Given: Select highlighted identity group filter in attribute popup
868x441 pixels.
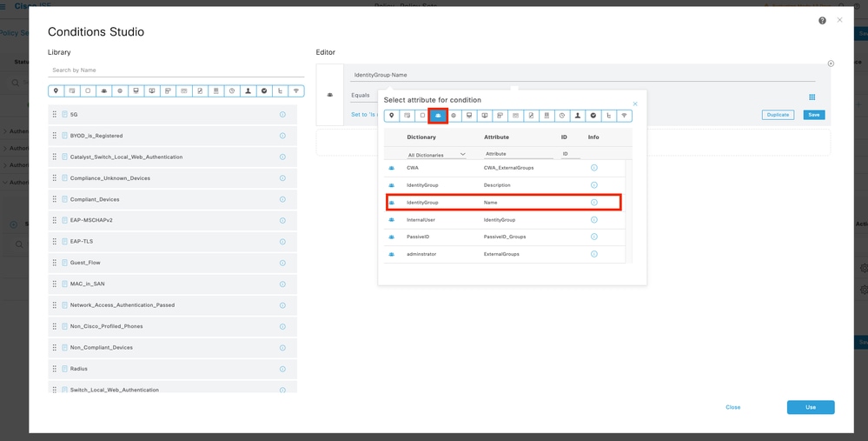Looking at the screenshot, I should [438, 116].
